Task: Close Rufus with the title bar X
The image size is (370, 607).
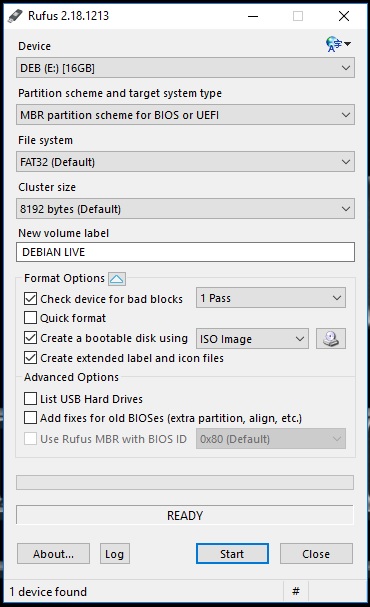Action: [x=344, y=16]
